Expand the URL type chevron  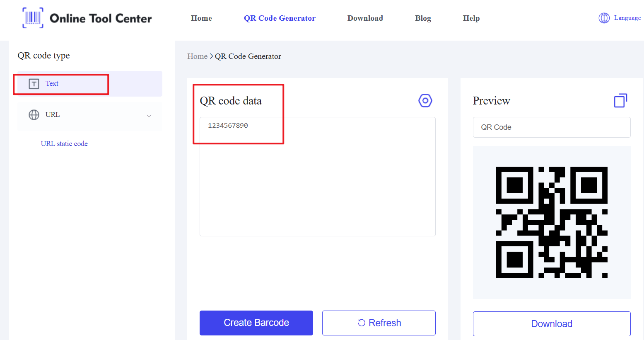click(x=149, y=116)
